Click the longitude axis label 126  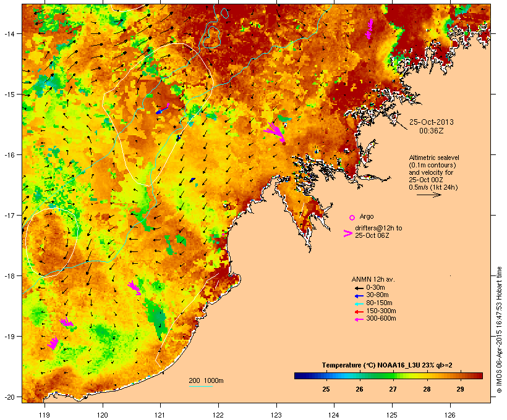[x=449, y=415]
